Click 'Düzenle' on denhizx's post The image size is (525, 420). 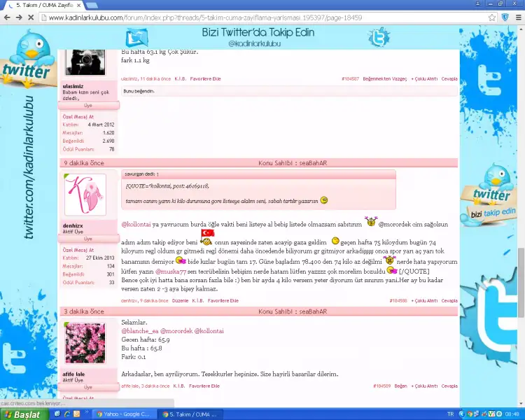tap(180, 301)
